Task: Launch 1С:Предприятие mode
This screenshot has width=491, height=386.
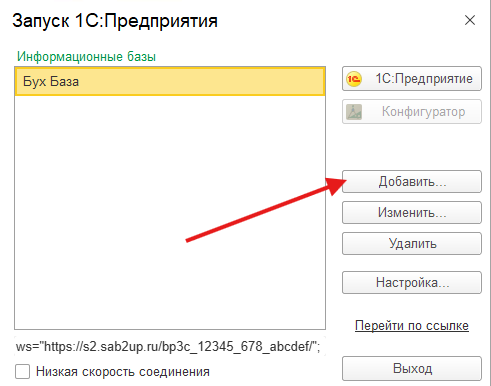Action: 412,79
